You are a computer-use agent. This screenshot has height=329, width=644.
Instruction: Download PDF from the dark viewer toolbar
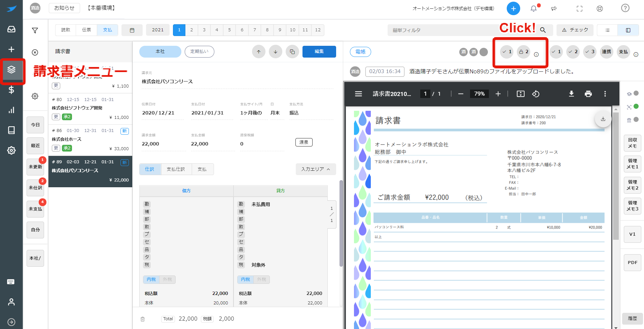(571, 94)
